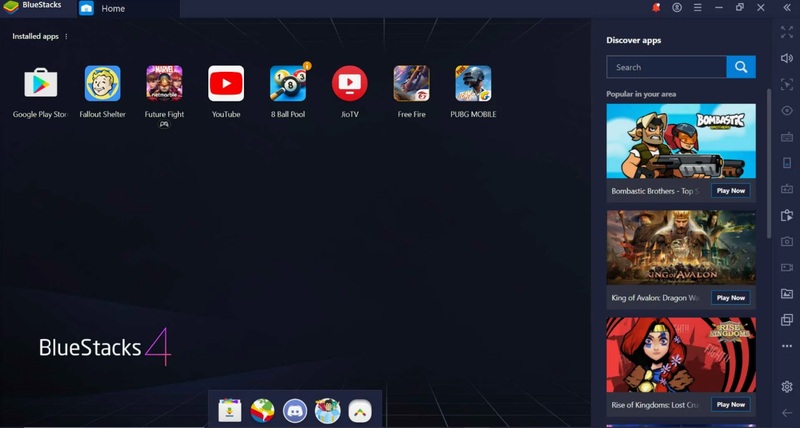Click the Discover apps search field
800x428 pixels.
click(666, 67)
